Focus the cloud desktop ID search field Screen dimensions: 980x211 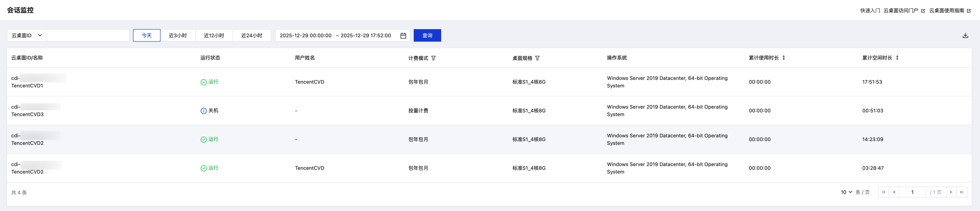pyautogui.click(x=88, y=35)
